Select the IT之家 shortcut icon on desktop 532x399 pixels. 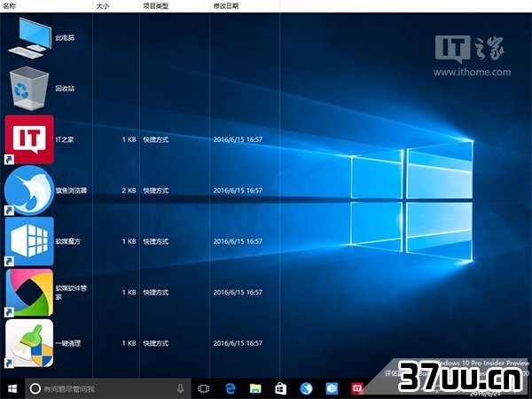29,139
